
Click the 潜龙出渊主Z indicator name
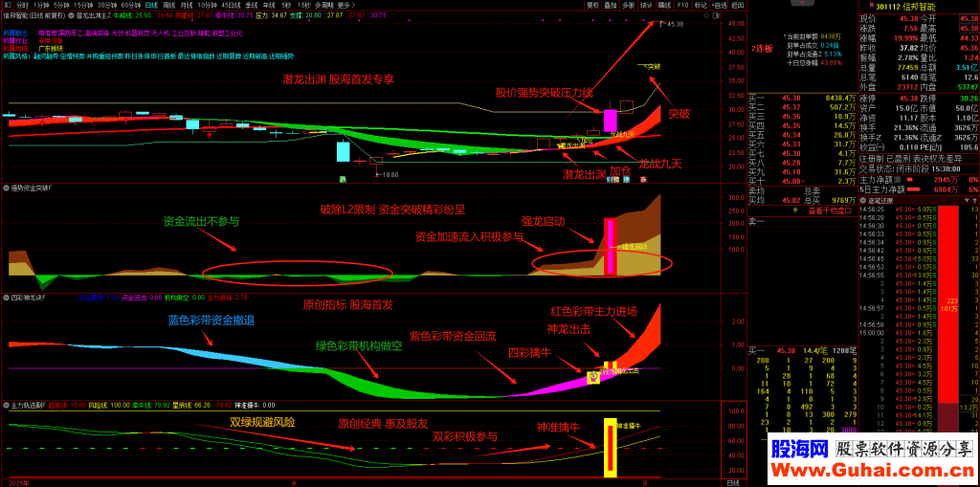point(94,15)
